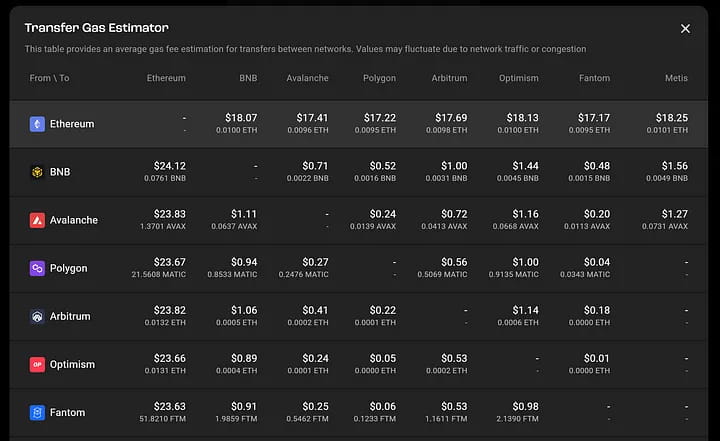720x441 pixels.
Task: Click the $17.22 Ethereum to Polygon fee
Action: click(x=380, y=118)
